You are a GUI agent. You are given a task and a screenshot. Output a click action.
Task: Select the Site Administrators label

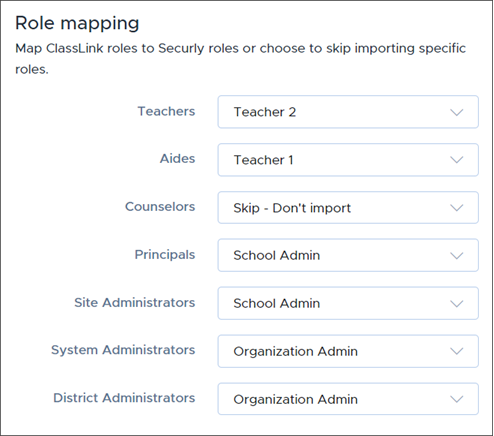(135, 303)
